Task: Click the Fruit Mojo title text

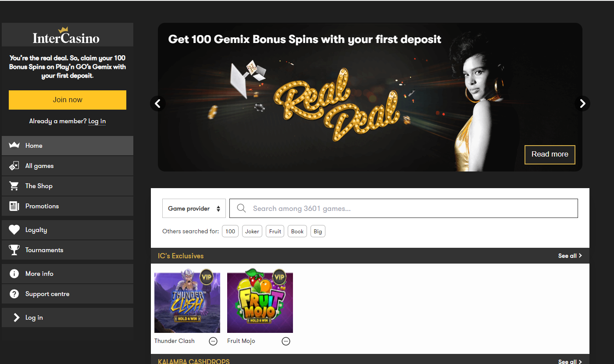Action: point(241,341)
